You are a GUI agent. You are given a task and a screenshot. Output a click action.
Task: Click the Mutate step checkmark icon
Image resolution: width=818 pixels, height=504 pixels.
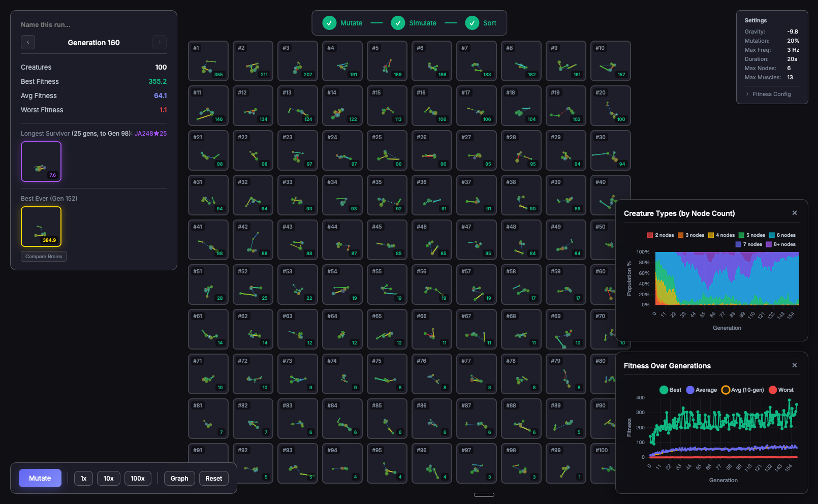pos(329,23)
